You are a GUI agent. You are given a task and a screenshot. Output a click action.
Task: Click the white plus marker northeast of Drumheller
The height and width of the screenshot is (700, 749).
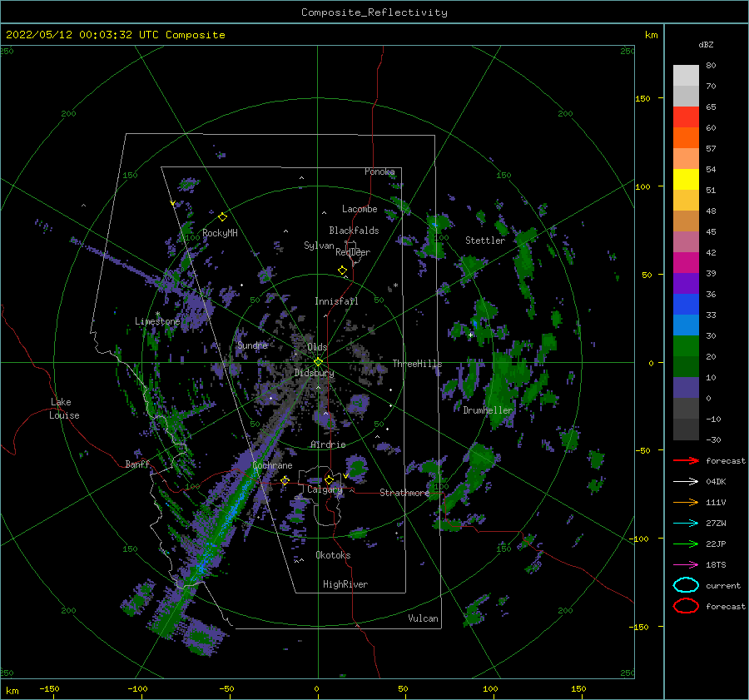[470, 335]
